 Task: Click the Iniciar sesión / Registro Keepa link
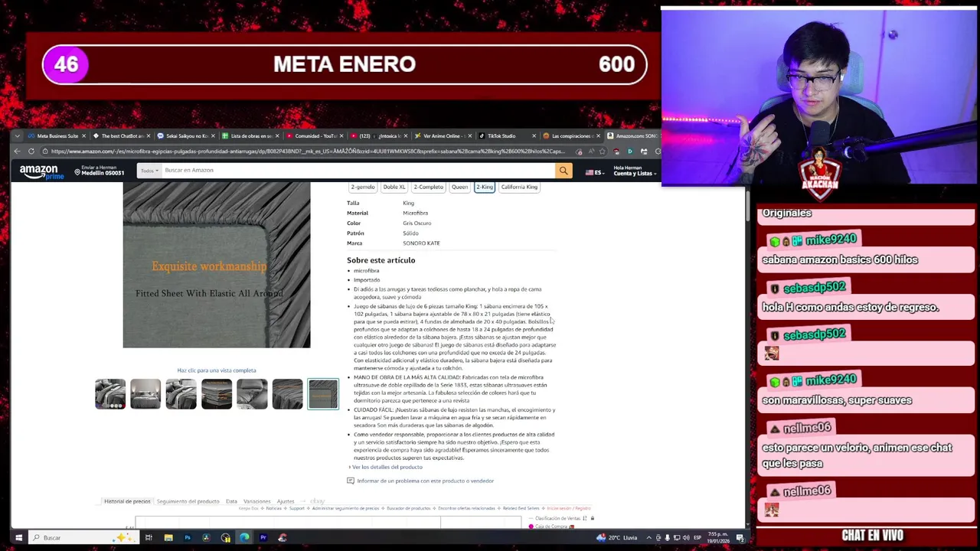click(569, 509)
